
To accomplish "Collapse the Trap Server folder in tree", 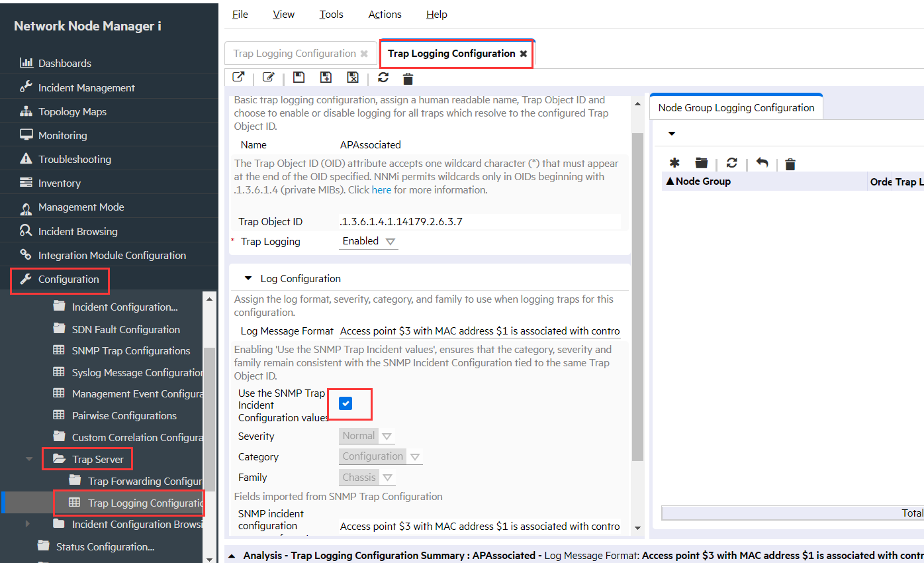I will 29,459.
